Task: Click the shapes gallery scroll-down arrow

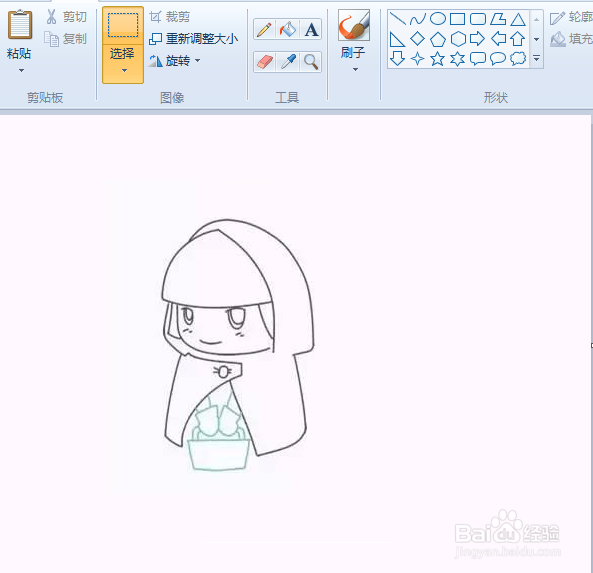Action: (536, 39)
